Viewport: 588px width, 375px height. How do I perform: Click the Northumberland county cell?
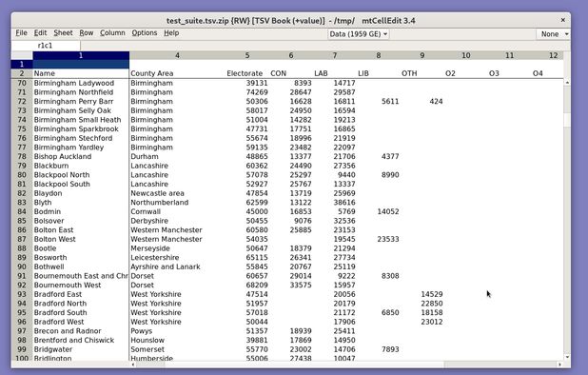[x=177, y=203]
